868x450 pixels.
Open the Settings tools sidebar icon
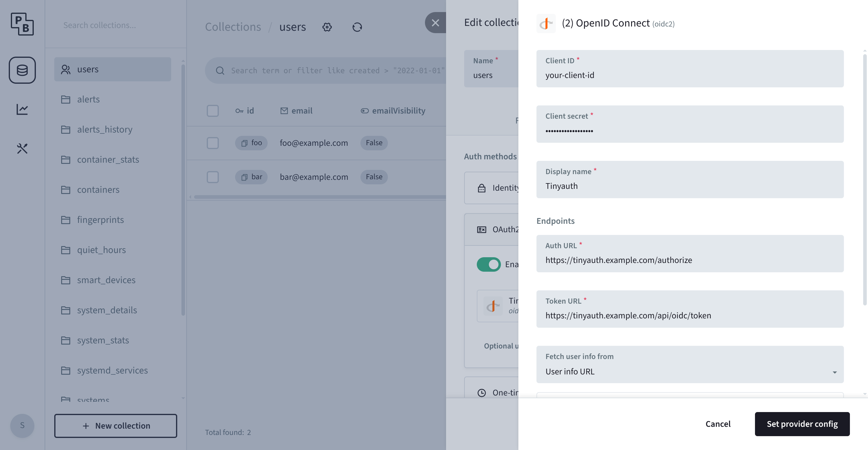(22, 148)
